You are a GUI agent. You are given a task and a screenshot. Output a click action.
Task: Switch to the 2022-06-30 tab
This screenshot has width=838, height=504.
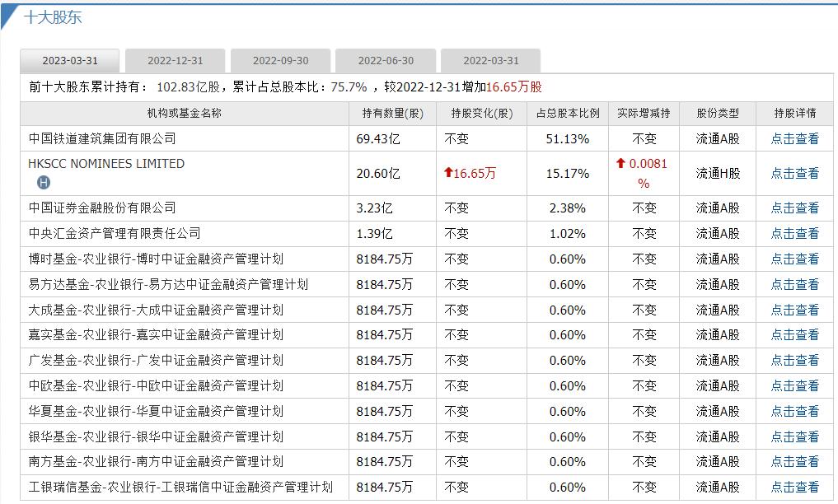pos(384,60)
